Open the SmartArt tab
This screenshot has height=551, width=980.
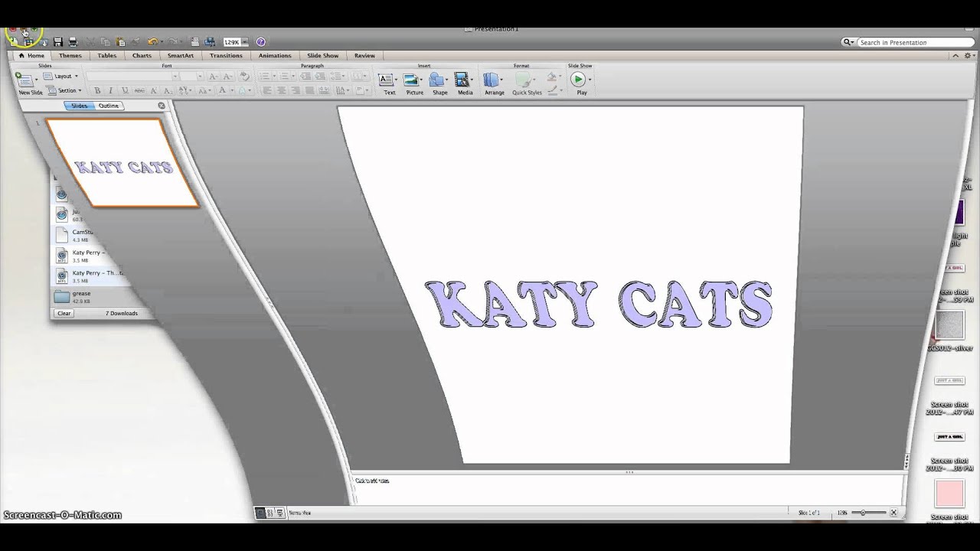click(181, 56)
